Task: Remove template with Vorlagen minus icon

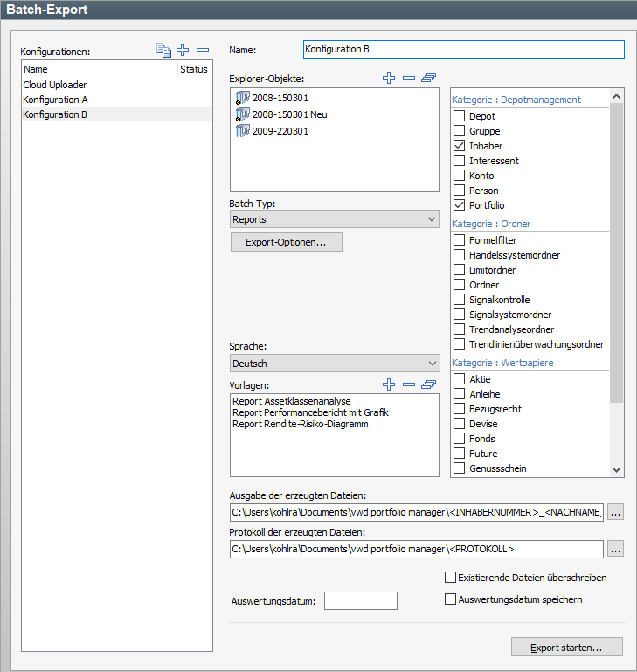Action: pos(408,384)
